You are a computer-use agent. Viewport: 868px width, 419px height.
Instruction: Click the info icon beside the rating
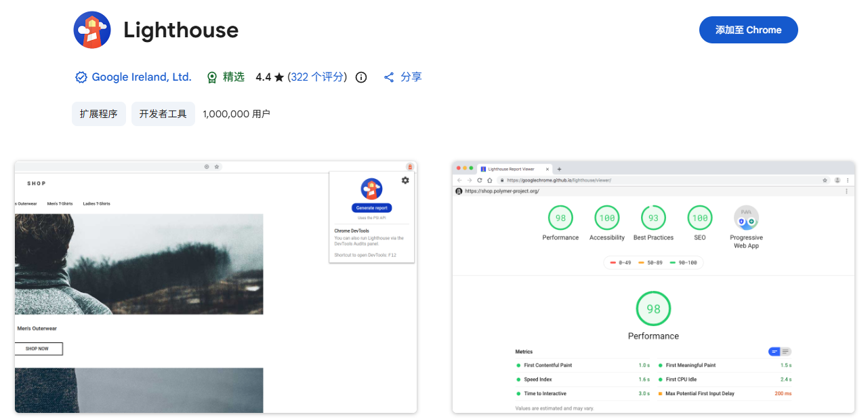pos(360,77)
